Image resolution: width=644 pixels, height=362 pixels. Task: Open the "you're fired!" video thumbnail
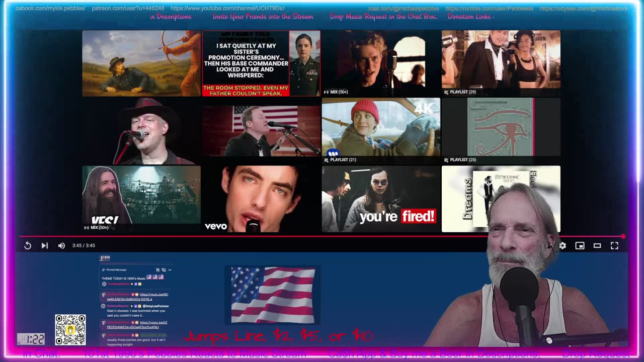(x=381, y=199)
